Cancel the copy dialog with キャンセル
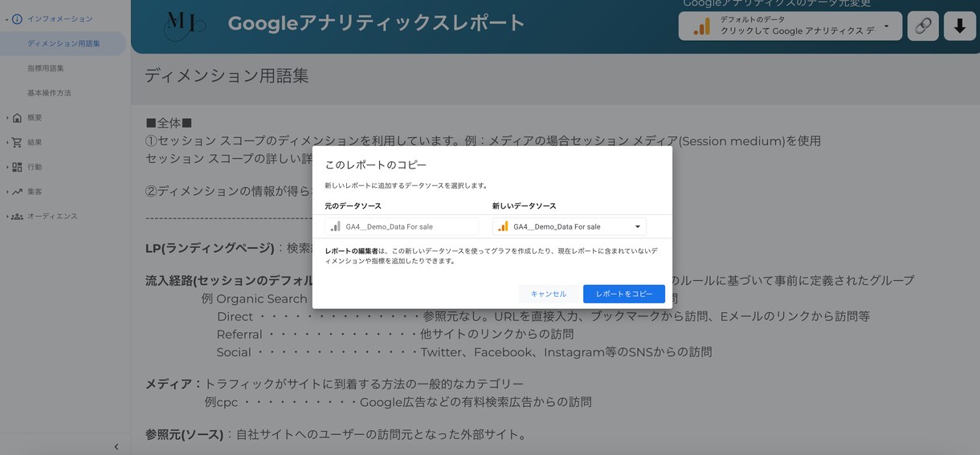The image size is (980, 455). pyautogui.click(x=549, y=294)
